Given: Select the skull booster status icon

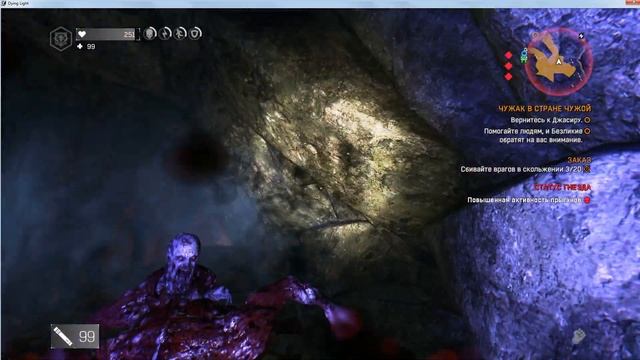Looking at the screenshot, I should pyautogui.click(x=150, y=33).
